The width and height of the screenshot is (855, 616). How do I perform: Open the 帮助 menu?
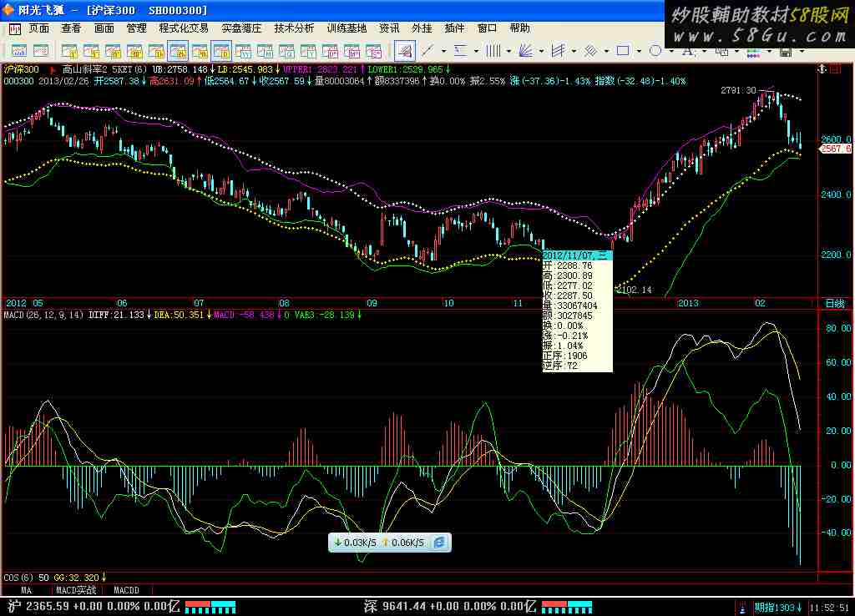click(519, 28)
